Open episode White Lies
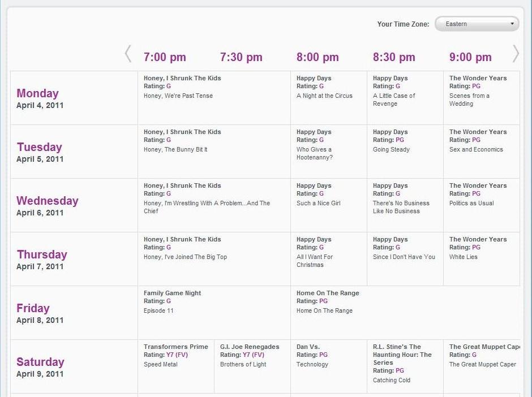 click(x=463, y=257)
